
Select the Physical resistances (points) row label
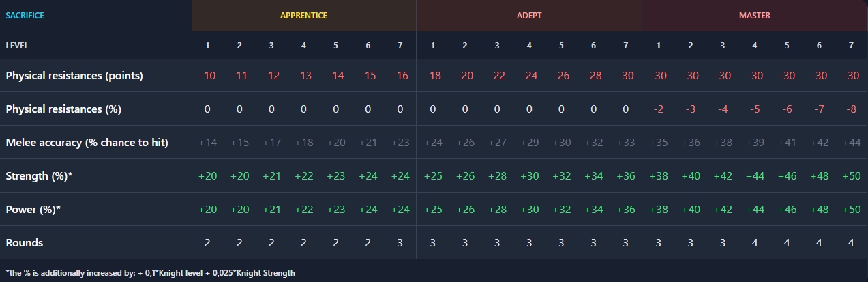coord(74,76)
